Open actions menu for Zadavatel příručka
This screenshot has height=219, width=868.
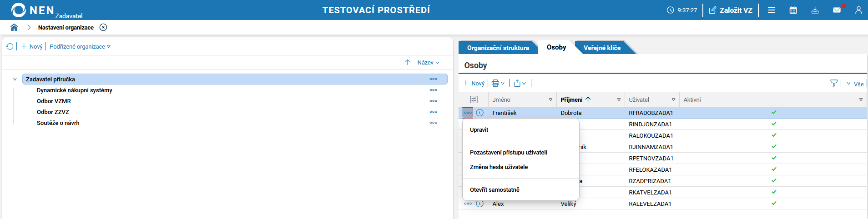[434, 79]
